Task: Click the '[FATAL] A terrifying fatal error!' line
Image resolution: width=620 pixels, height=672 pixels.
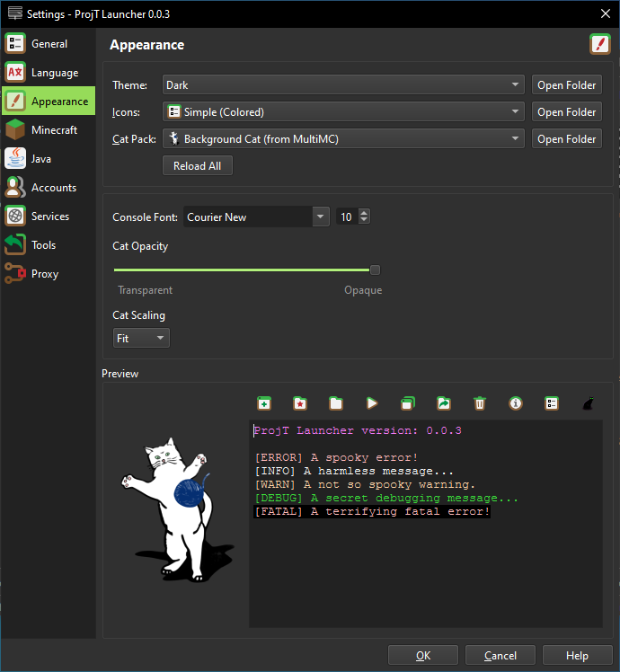Action: [372, 511]
